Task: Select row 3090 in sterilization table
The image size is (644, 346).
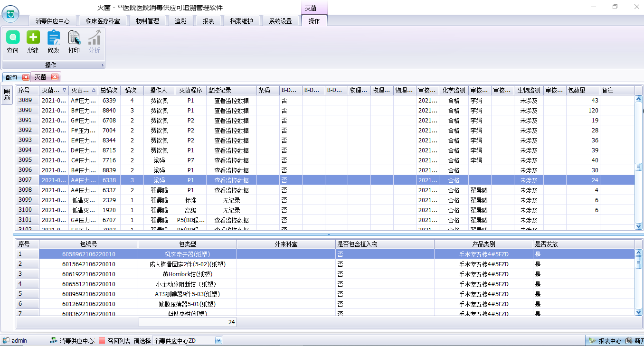Action: 325,111
